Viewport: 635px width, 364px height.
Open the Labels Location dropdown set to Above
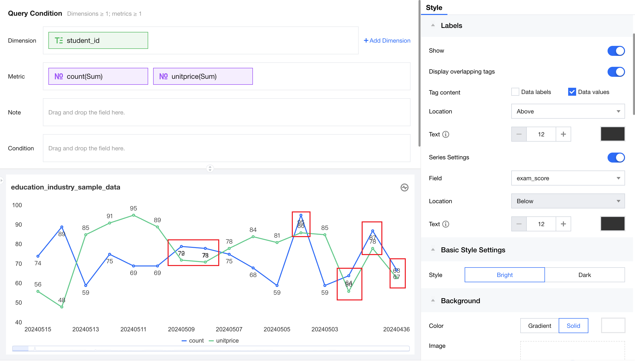click(568, 111)
